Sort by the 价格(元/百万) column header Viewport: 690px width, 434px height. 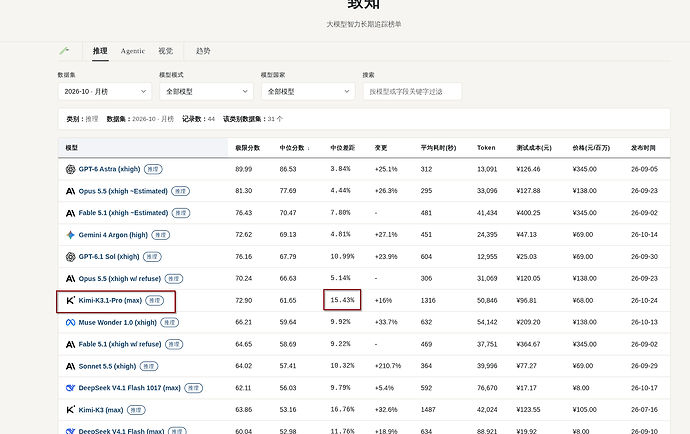point(591,148)
